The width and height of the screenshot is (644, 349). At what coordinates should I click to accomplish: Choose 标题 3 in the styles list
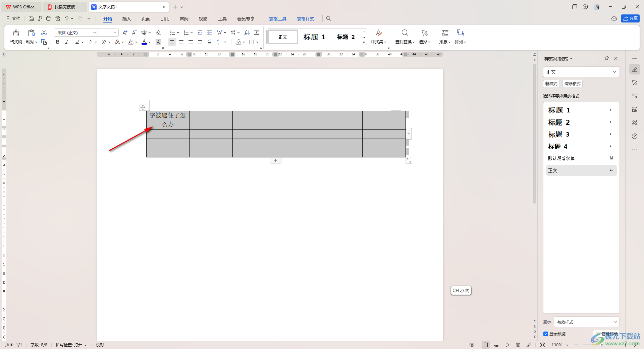click(581, 135)
